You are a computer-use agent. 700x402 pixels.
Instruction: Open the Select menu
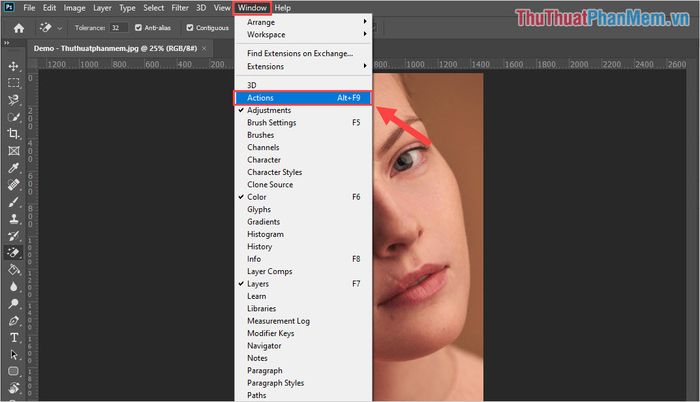(154, 8)
